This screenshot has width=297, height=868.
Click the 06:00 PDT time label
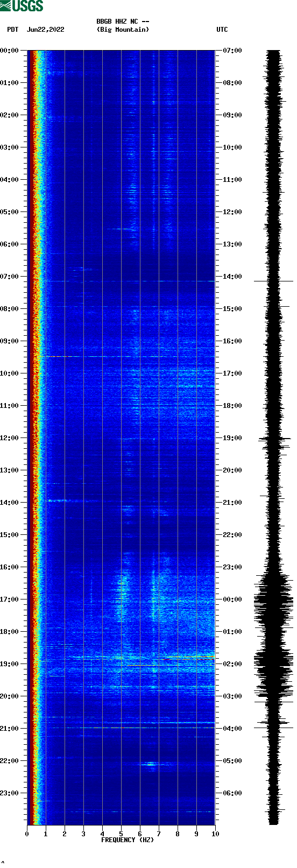coord(9,244)
